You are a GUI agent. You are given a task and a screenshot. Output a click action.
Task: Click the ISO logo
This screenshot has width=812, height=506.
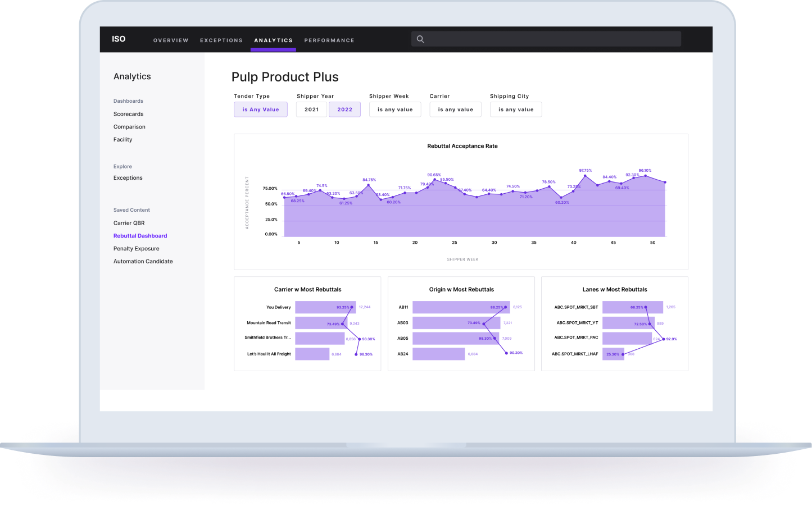119,39
